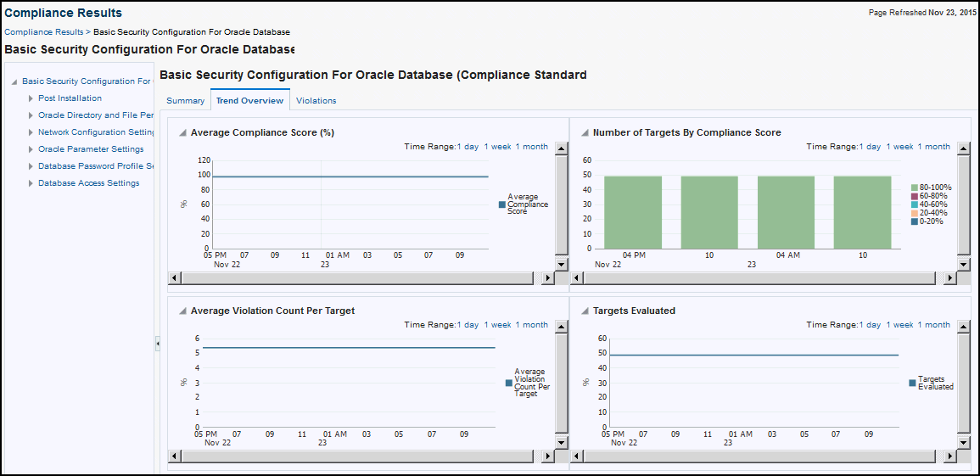Click the 60-80% legend color swatch
This screenshot has width=980, height=476.
(915, 196)
